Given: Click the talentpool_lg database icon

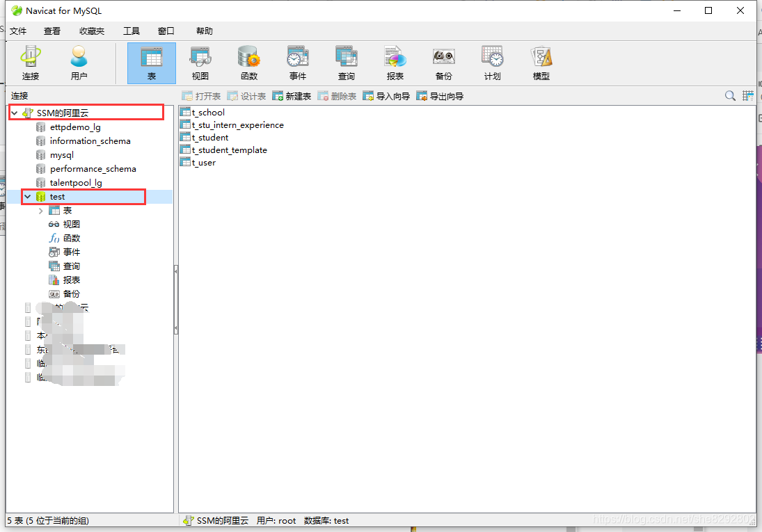Looking at the screenshot, I should tap(41, 183).
